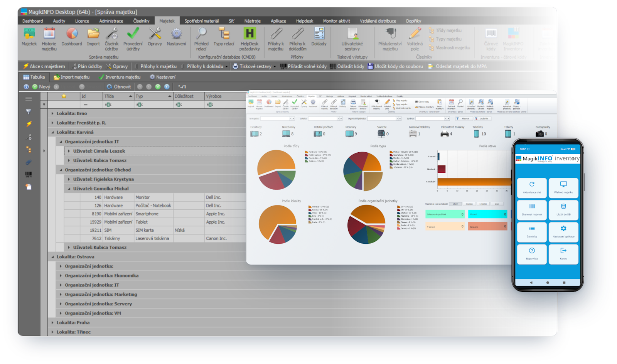Open the Helpdesk menu tab

coord(305,21)
